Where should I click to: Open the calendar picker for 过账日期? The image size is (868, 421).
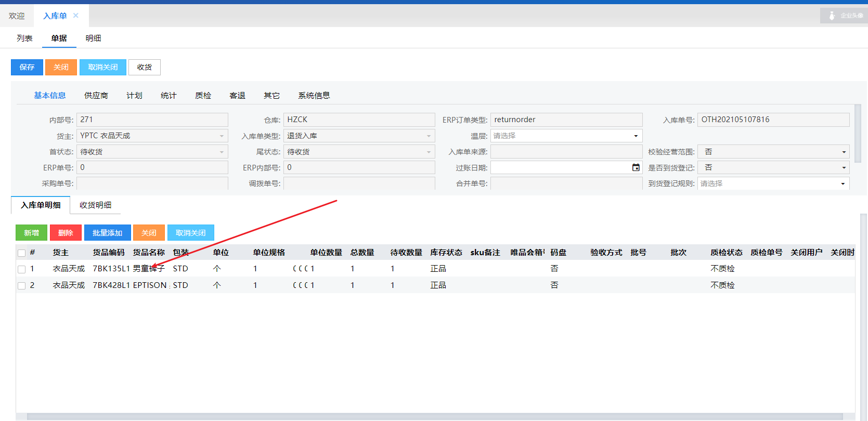tap(636, 167)
